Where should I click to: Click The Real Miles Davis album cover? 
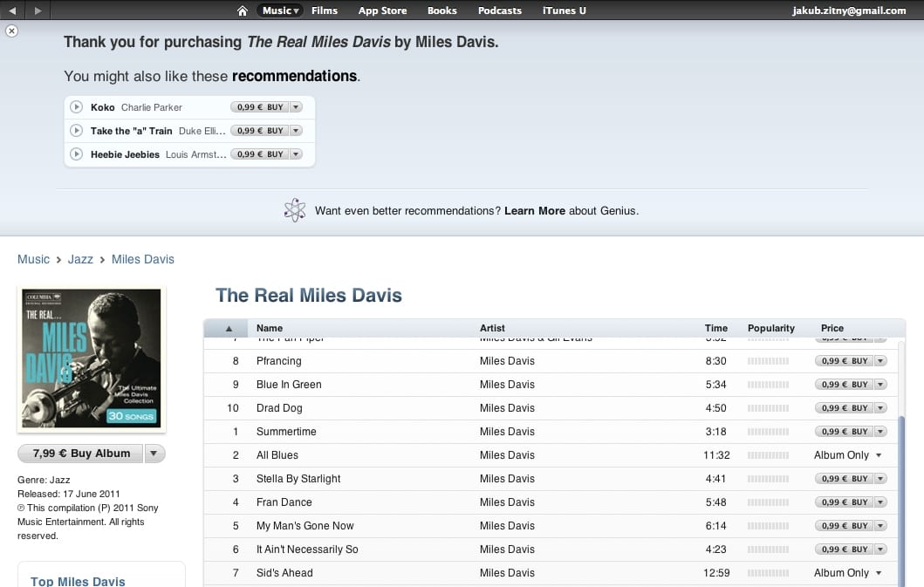coord(92,359)
